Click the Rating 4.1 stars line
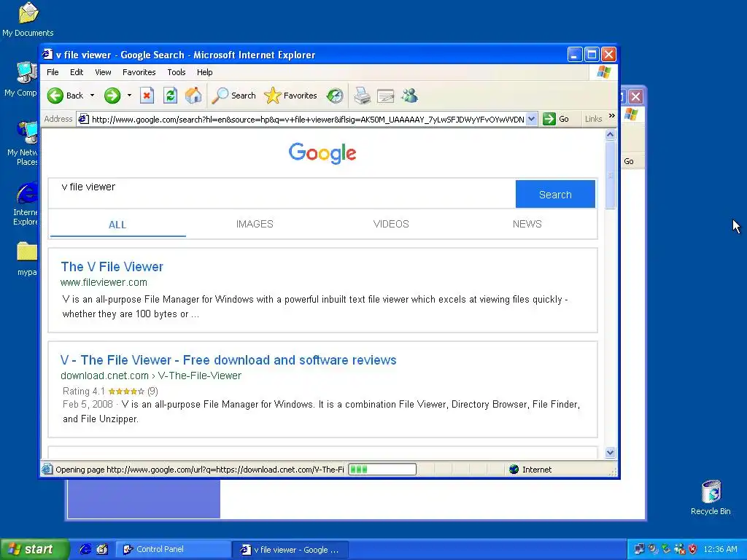 click(x=110, y=392)
